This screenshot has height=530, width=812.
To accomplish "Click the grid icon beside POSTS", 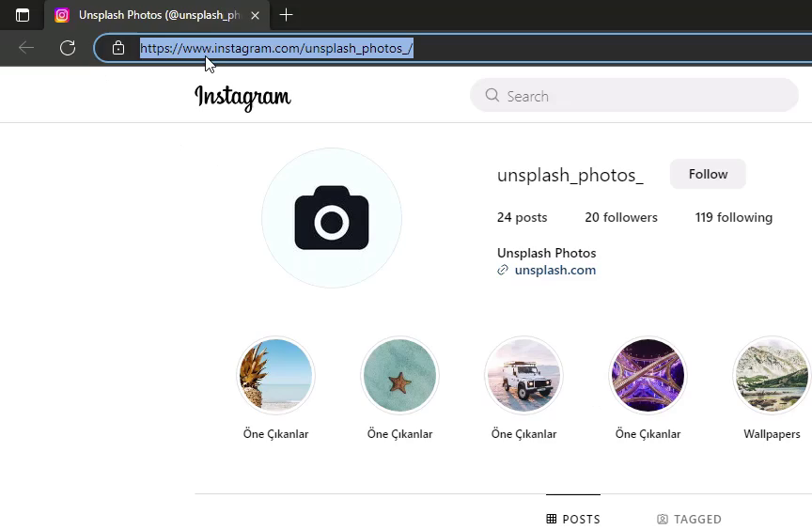I will (552, 519).
